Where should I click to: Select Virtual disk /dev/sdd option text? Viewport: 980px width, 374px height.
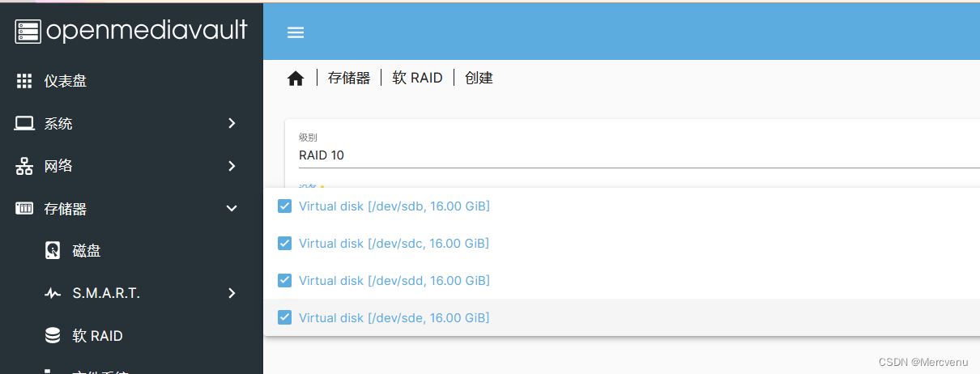coord(394,281)
